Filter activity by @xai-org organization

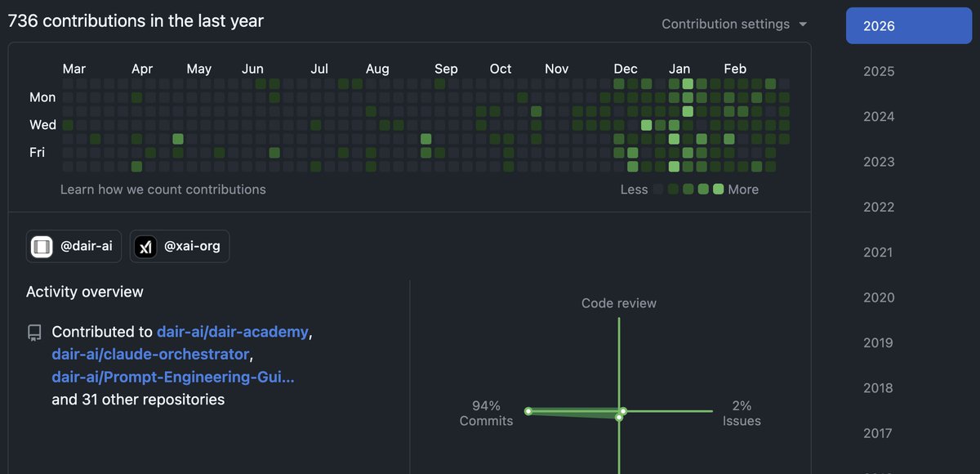(180, 246)
